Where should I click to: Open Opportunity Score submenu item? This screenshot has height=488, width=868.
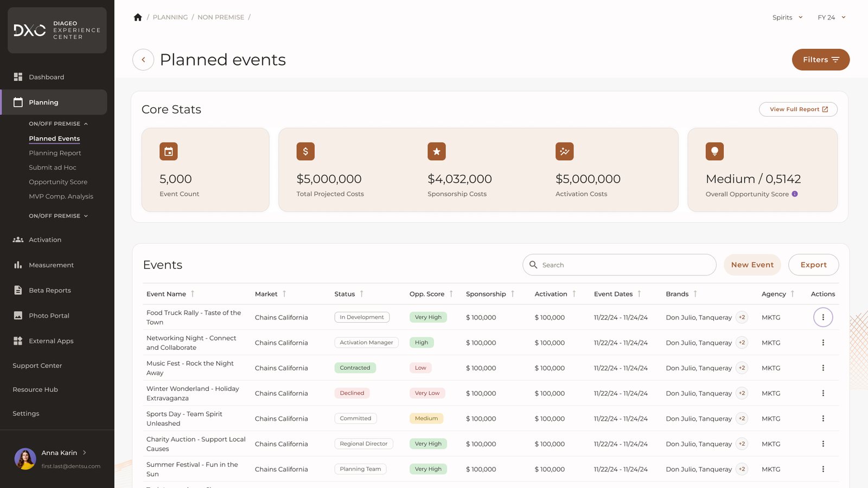pos(58,182)
